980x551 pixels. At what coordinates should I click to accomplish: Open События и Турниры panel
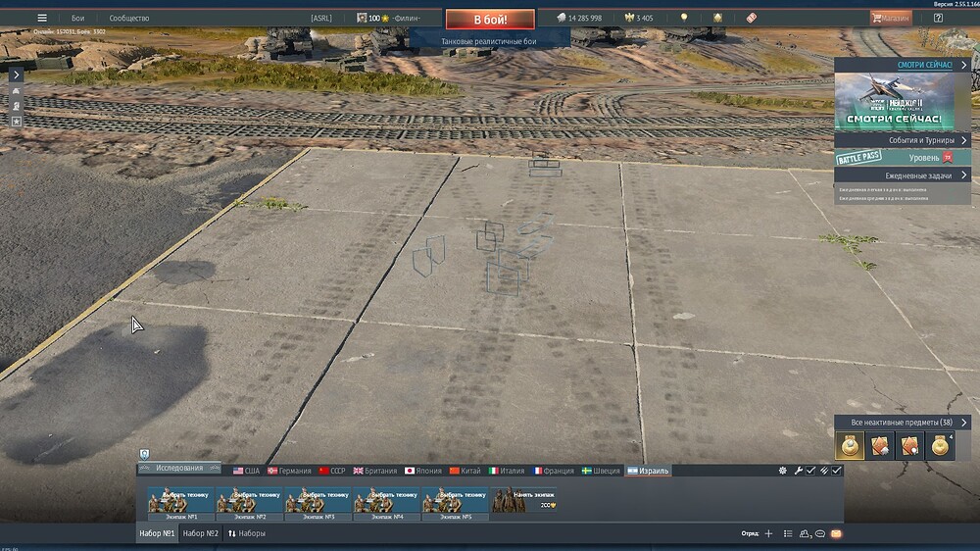pos(903,140)
